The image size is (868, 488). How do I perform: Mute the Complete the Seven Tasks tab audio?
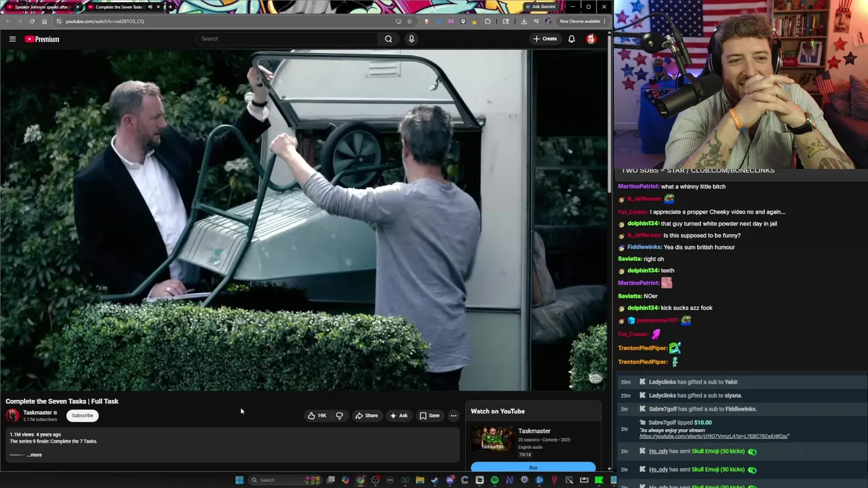150,7
